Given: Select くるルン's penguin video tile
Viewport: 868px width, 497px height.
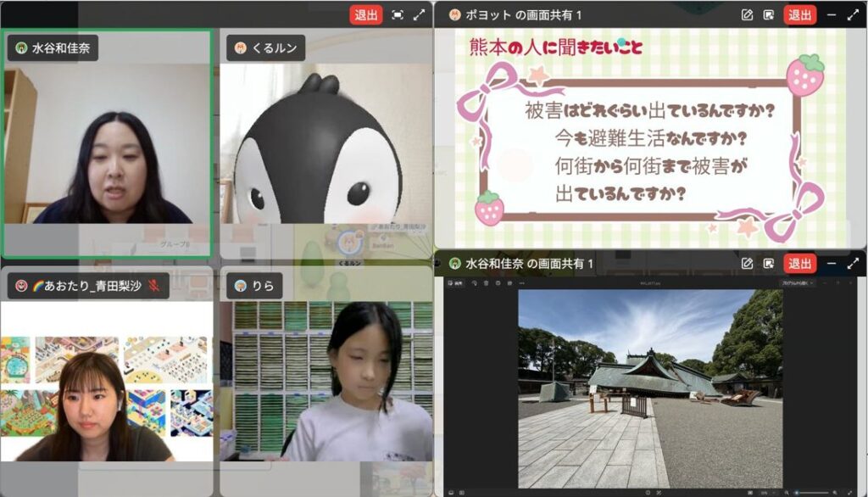Looking at the screenshot, I should 326,143.
